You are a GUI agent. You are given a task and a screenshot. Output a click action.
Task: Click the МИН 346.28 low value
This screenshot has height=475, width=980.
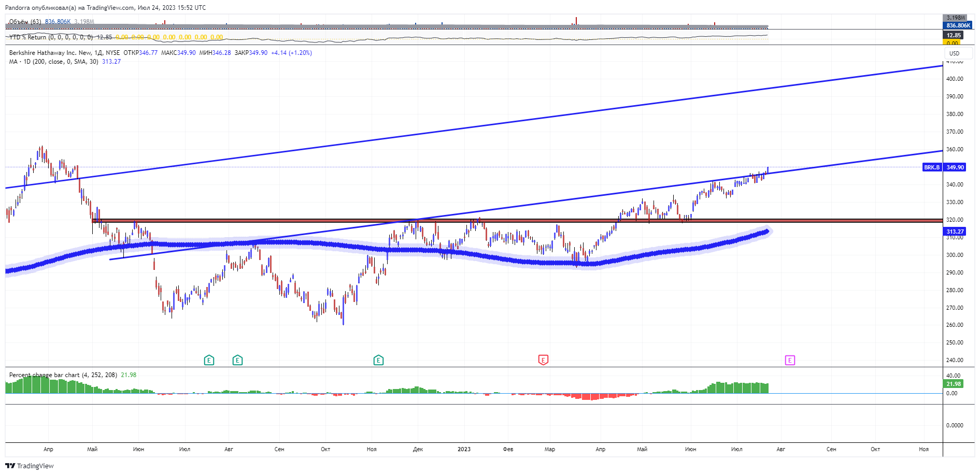point(215,53)
